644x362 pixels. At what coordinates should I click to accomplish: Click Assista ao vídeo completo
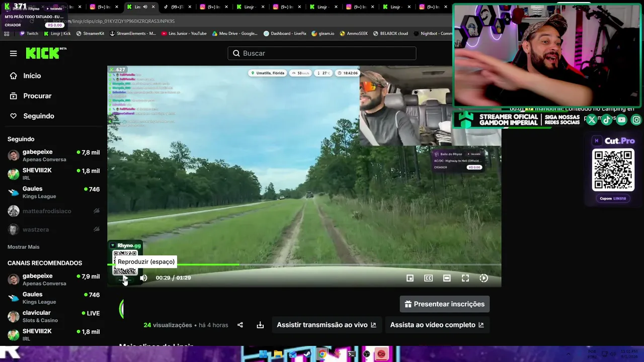pos(437,325)
